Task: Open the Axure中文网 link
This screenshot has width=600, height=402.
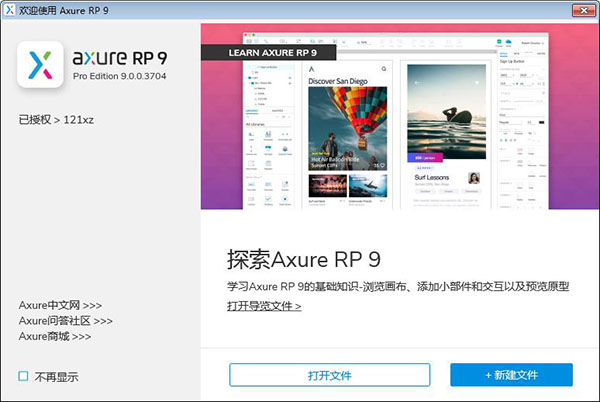Action: pos(60,305)
